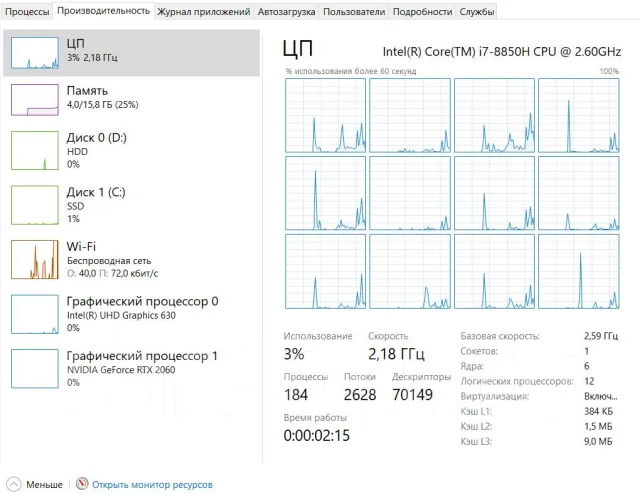Click the Потоки count 2628
Screen dimensions: 640x503
(x=360, y=395)
